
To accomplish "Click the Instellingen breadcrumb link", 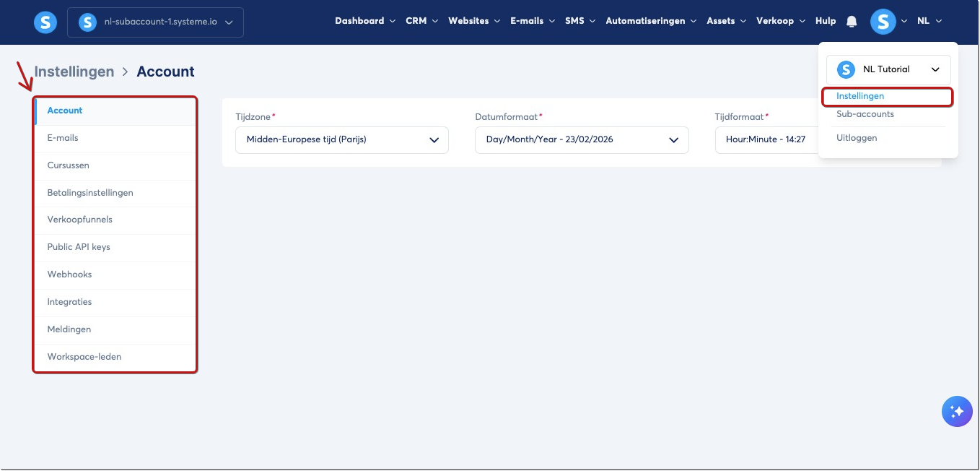I will [x=74, y=72].
